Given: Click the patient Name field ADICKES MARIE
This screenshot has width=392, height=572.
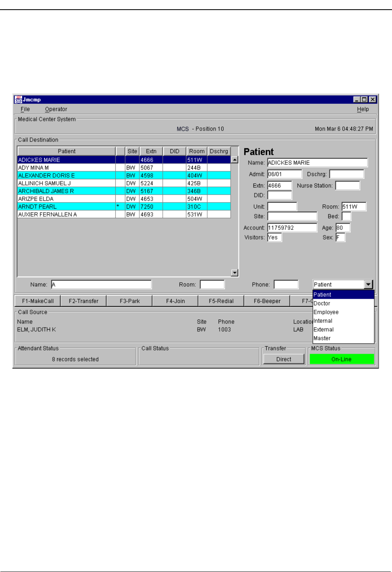Looking at the screenshot, I should coord(317,162).
